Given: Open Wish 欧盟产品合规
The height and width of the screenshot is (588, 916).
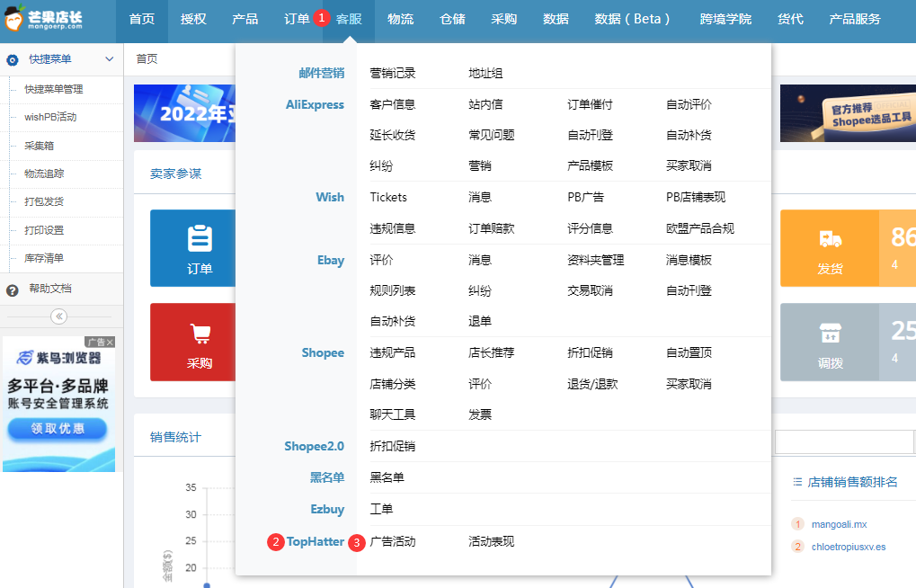Looking at the screenshot, I should pos(700,228).
